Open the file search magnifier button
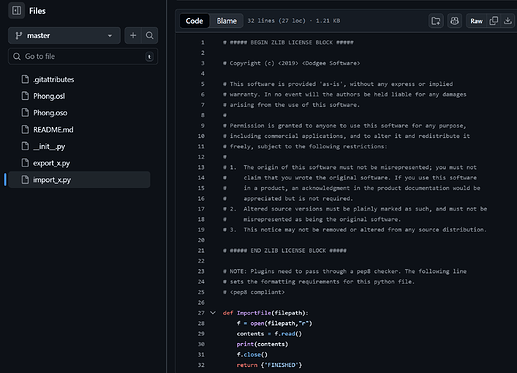The image size is (517, 373). pyautogui.click(x=150, y=36)
